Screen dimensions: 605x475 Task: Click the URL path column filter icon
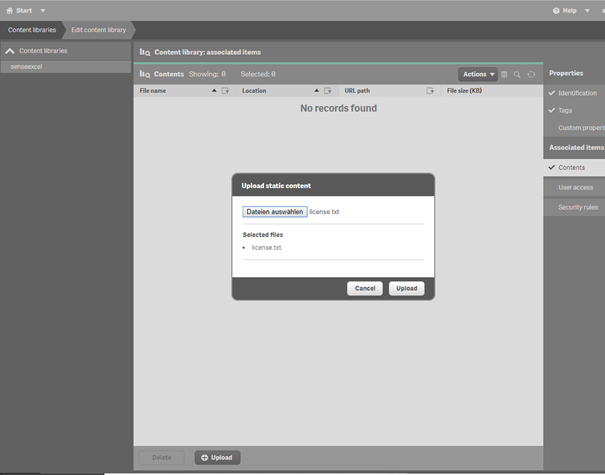click(x=430, y=91)
